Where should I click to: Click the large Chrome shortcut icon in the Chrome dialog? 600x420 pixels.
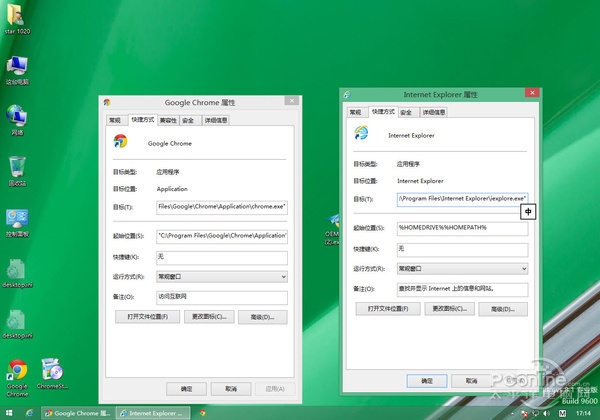(x=120, y=142)
